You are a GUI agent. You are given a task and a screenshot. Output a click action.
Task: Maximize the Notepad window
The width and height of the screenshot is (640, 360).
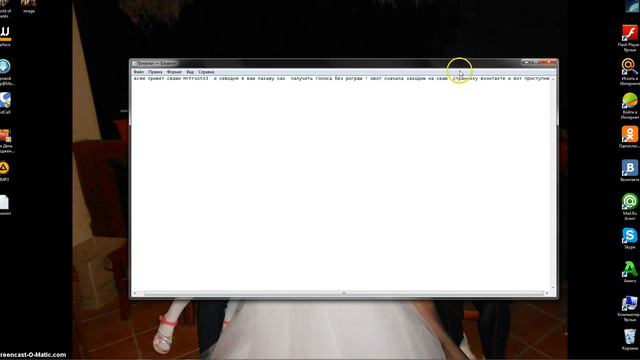(x=536, y=62)
